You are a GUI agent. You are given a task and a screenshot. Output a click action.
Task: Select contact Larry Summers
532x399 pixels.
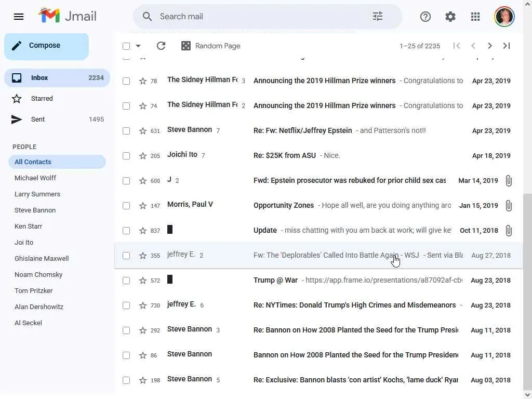pos(37,194)
